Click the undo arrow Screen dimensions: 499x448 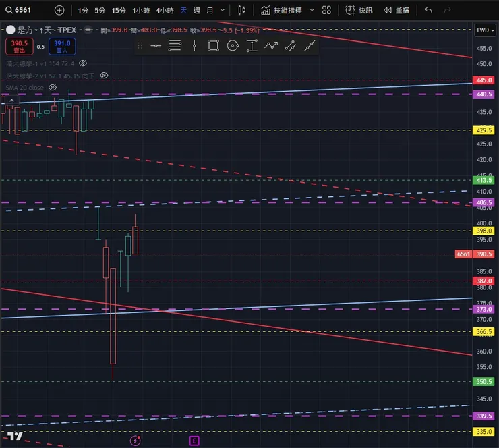tap(429, 11)
